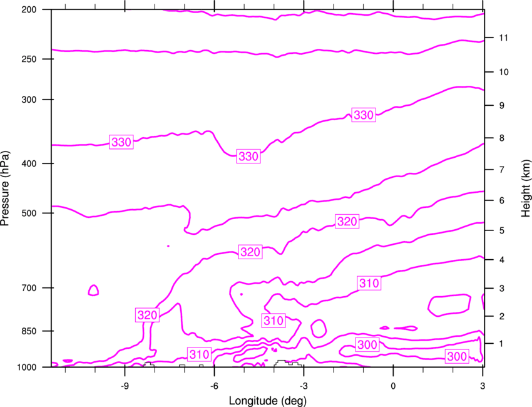Screen dimensions: 532x407
Task: Click the 7 km height tick label
Action: [501, 170]
